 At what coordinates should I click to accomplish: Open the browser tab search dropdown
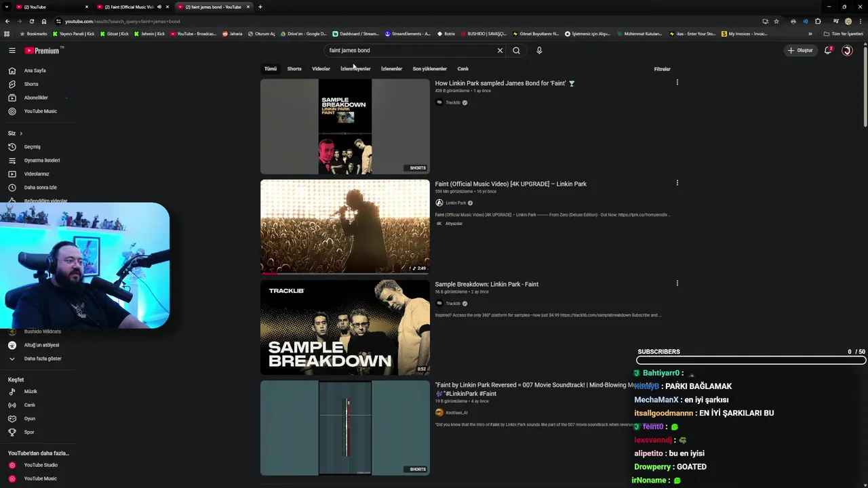tap(6, 7)
